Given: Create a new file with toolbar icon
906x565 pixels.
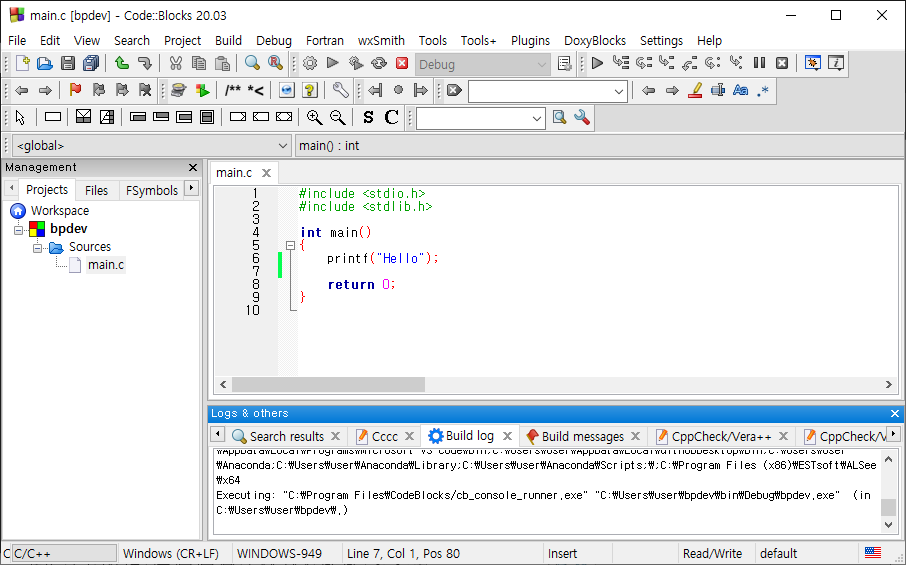Looking at the screenshot, I should pyautogui.click(x=22, y=63).
